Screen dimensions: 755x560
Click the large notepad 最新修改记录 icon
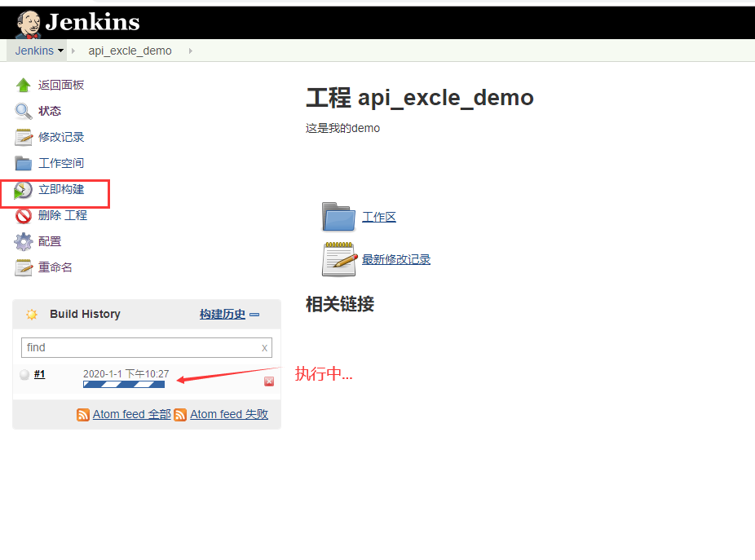coord(339,259)
